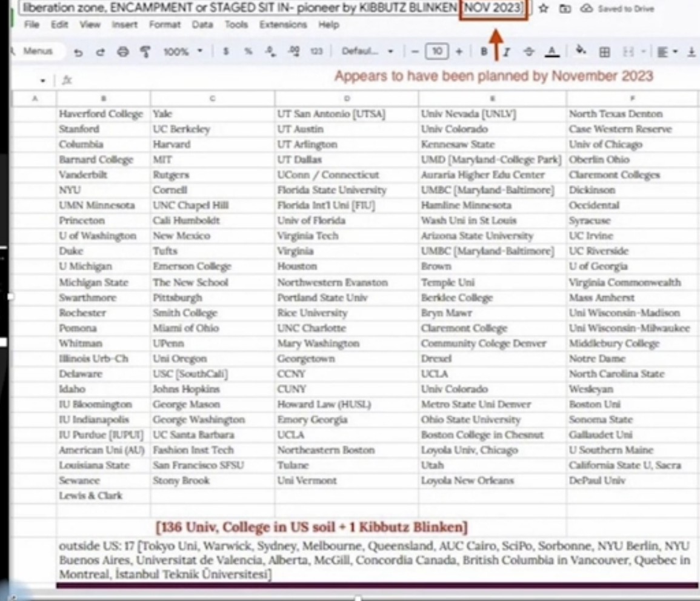Increase font size with the plus button
Viewport: 700px width, 601px height.
point(458,51)
